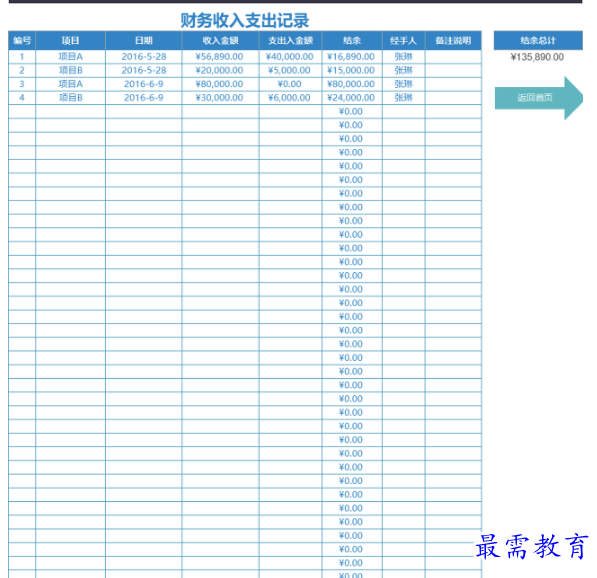Select the 收入金额 column header
597x578 pixels.
pyautogui.click(x=220, y=41)
